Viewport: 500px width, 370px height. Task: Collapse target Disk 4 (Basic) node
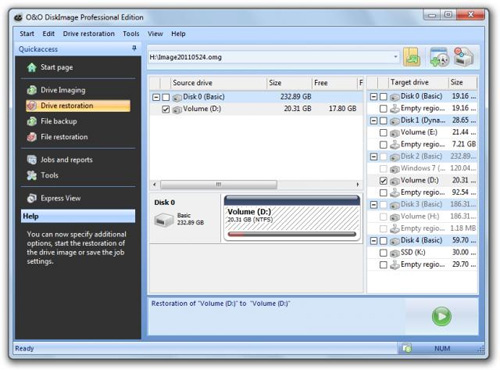(374, 241)
